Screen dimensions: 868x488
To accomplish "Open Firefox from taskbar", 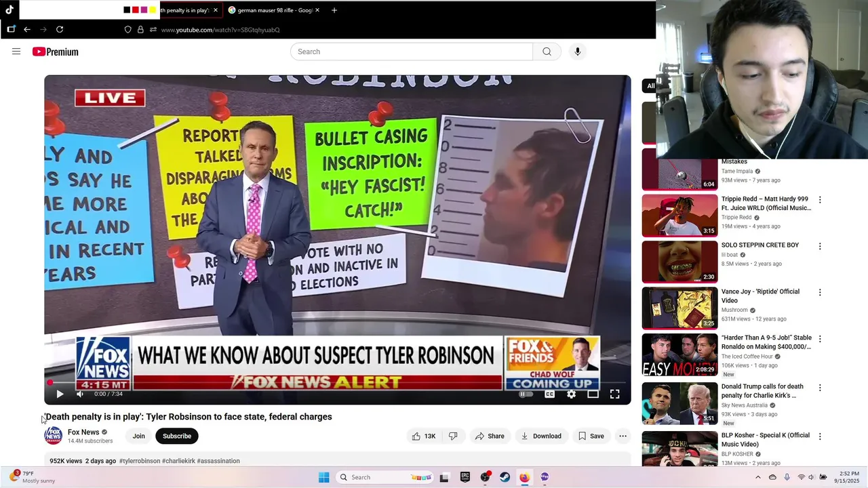I will click(x=524, y=477).
